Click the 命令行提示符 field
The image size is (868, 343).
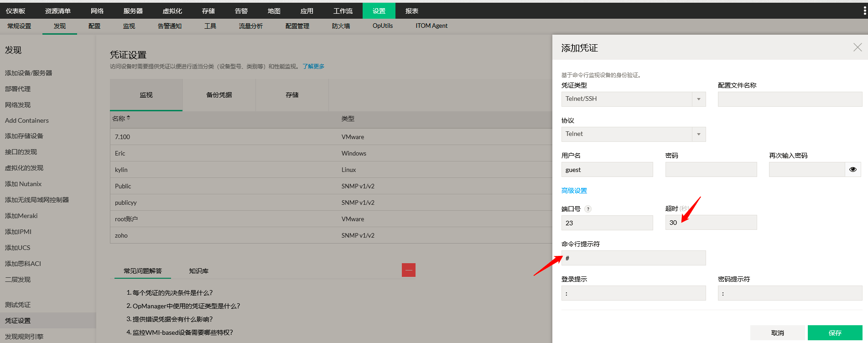634,258
